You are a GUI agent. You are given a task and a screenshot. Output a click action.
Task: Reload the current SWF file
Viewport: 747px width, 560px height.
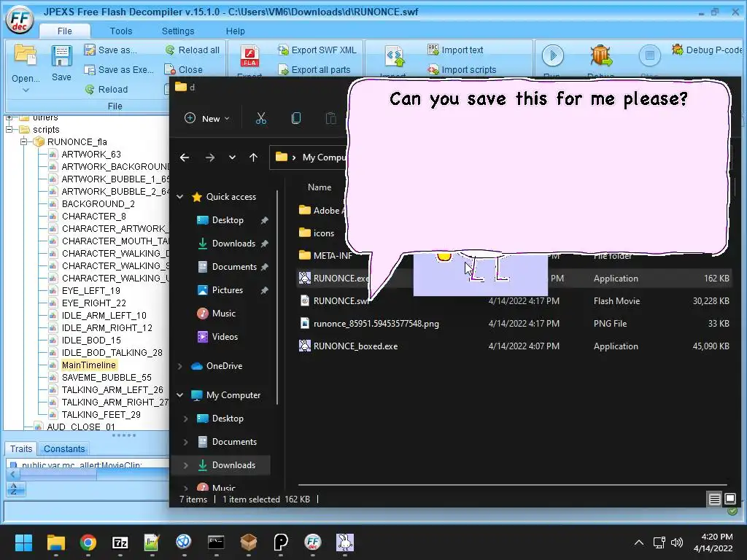tap(107, 89)
